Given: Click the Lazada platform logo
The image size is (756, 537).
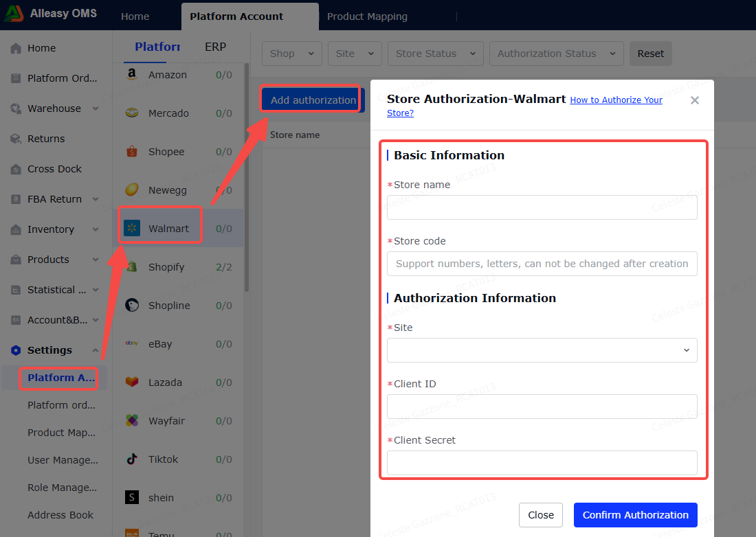Looking at the screenshot, I should 132,381.
